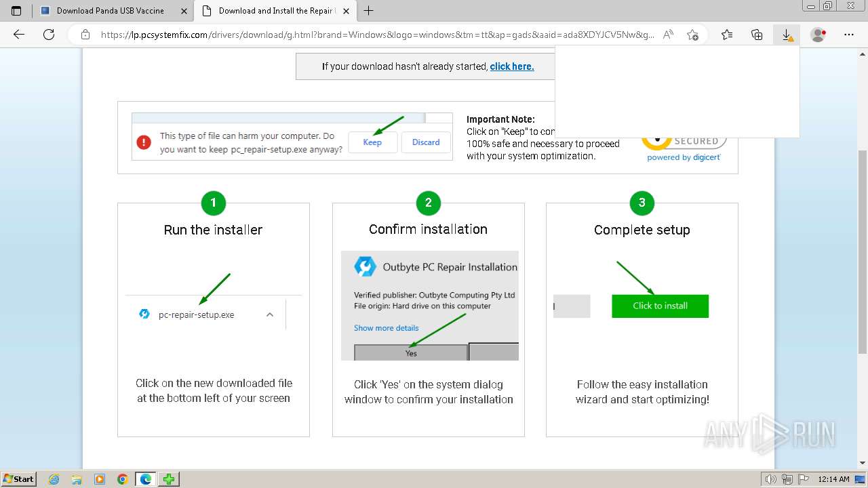Viewport: 868px width, 488px height.
Task: Go back to previous page
Action: 19,35
